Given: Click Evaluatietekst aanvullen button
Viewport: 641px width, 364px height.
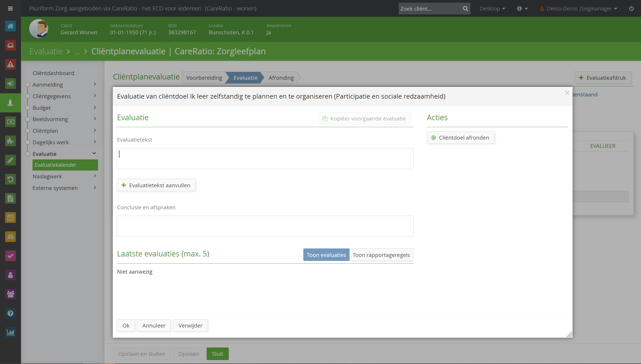Looking at the screenshot, I should coord(156,185).
